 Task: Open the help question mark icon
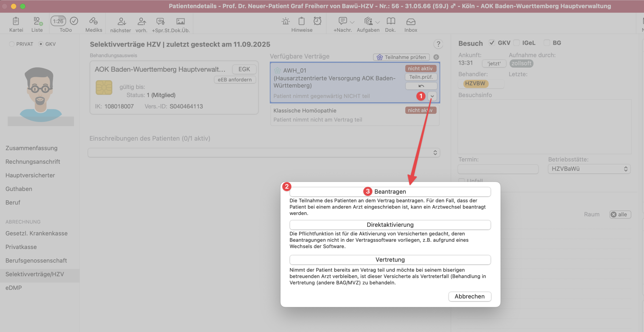pyautogui.click(x=438, y=44)
